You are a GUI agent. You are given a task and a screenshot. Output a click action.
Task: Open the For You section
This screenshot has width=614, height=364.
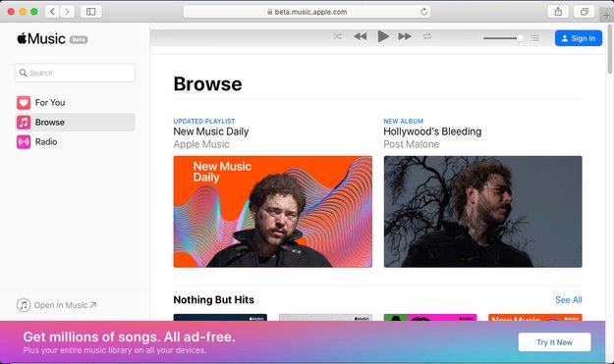click(x=75, y=102)
